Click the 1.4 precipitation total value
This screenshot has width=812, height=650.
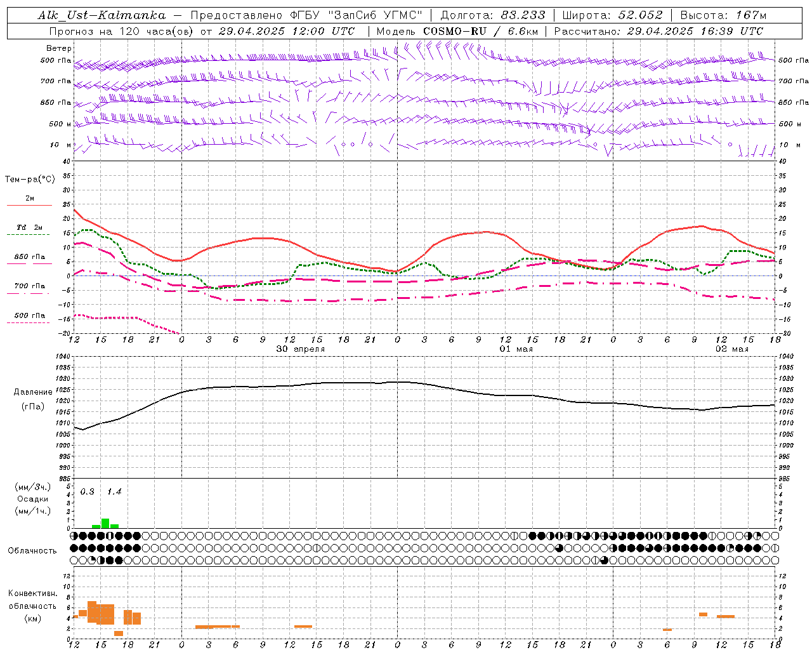[114, 492]
